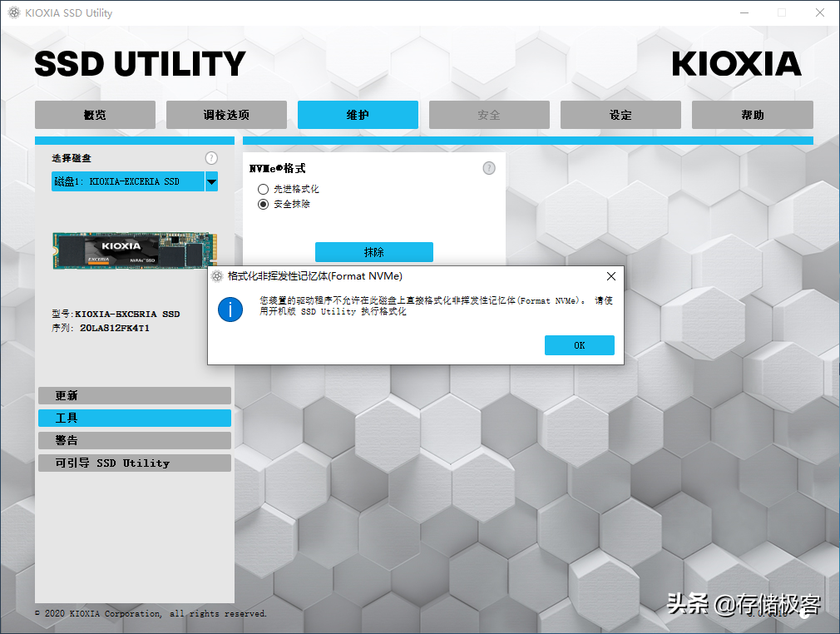840x634 pixels.
Task: Click the 2020 KIOXIA Corporation copyright text
Action: (x=151, y=613)
